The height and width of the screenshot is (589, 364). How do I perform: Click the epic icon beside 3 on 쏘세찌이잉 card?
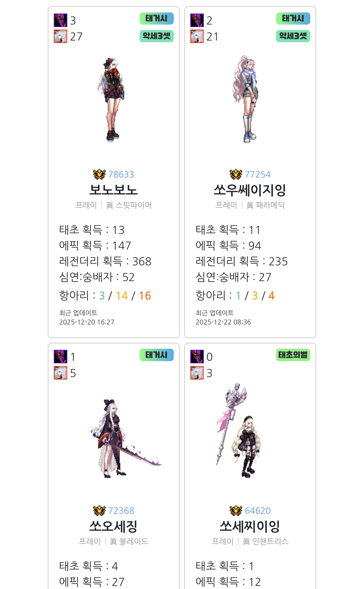(197, 373)
